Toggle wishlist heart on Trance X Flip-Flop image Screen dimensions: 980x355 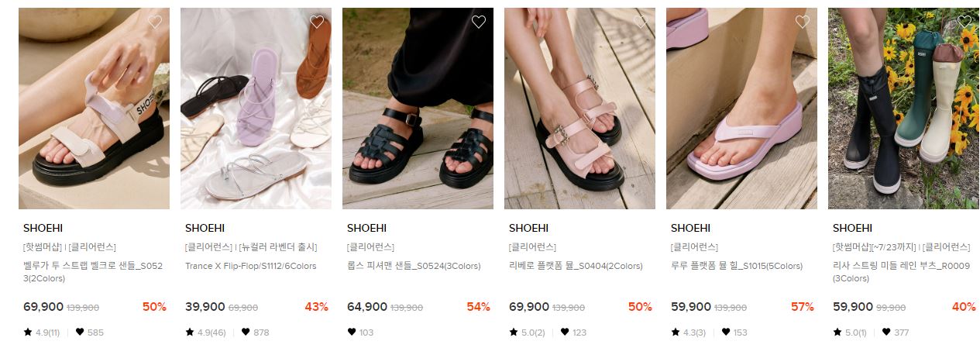(x=317, y=22)
